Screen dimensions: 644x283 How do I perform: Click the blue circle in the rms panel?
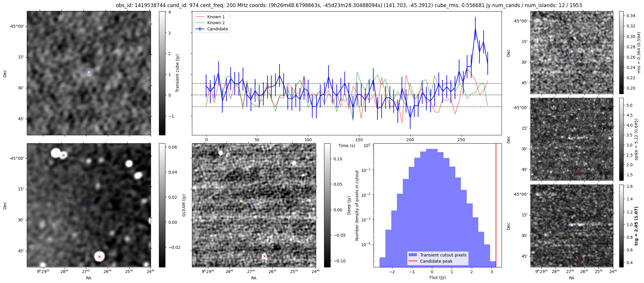(572, 52)
